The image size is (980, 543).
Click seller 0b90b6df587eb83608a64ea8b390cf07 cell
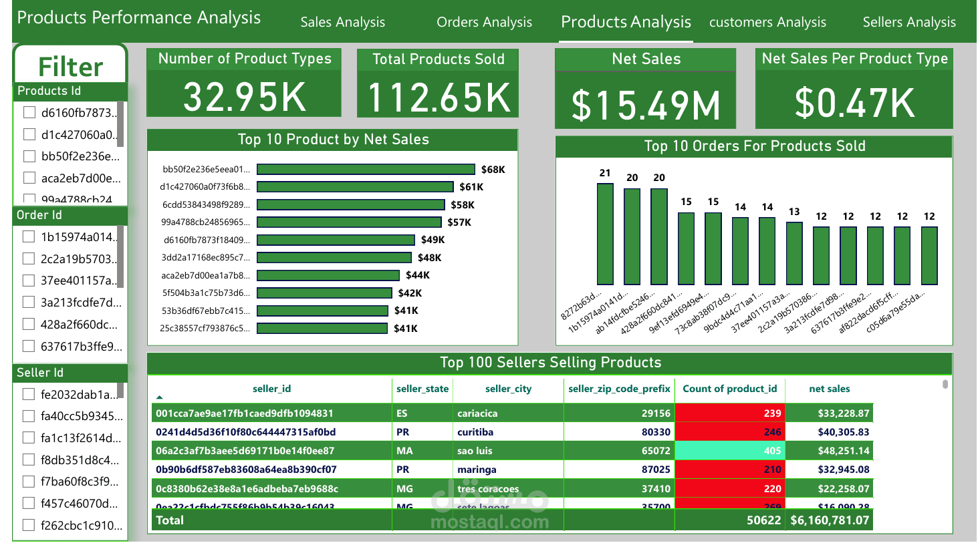pos(271,469)
